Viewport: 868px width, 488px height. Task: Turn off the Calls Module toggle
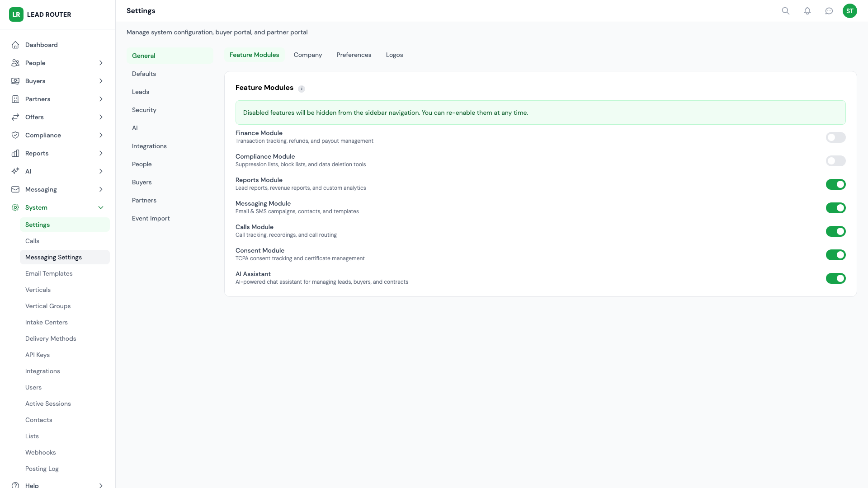coord(835,231)
